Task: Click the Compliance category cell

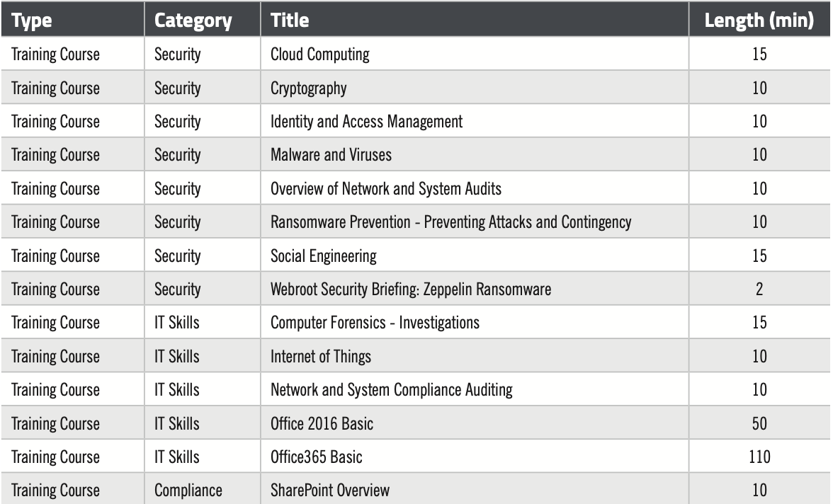Action: [188, 490]
